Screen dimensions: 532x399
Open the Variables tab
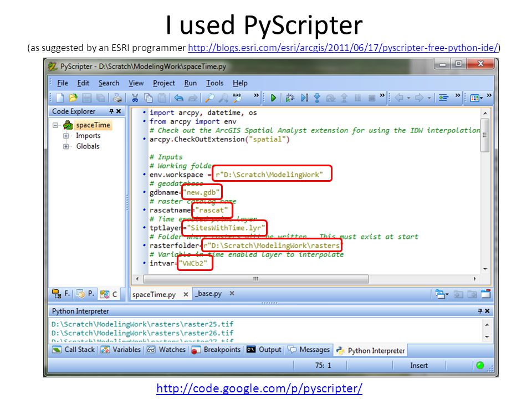tap(121, 350)
